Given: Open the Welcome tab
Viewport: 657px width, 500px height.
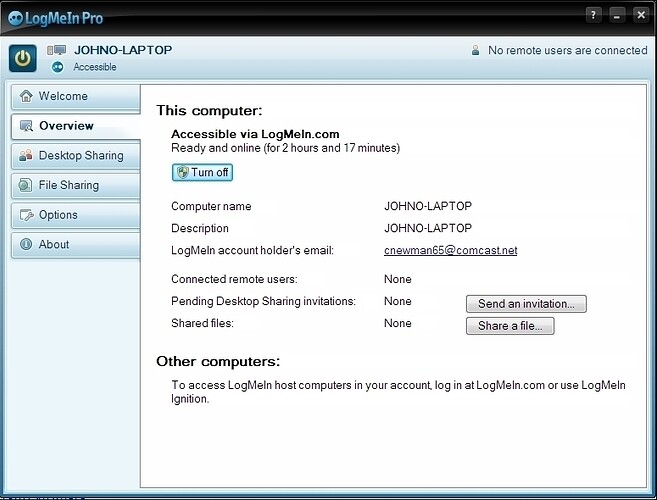Looking at the screenshot, I should (76, 98).
